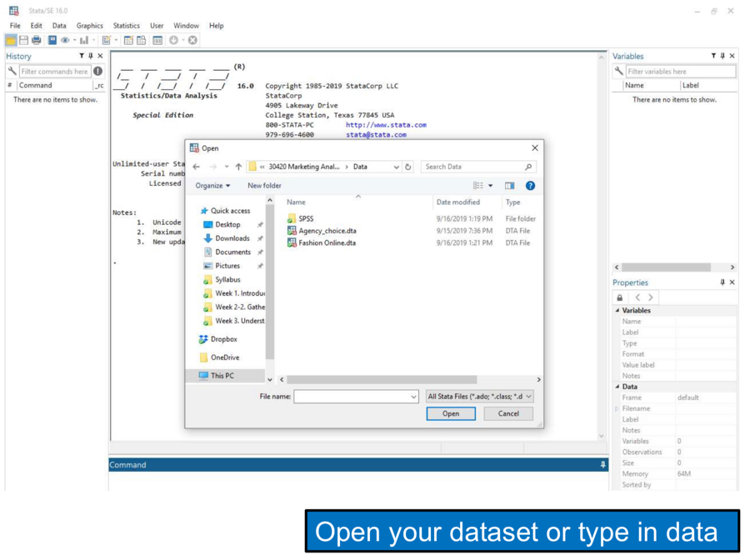Toggle errors-only exclamation in History panel
This screenshot has width=750, height=560.
(98, 72)
